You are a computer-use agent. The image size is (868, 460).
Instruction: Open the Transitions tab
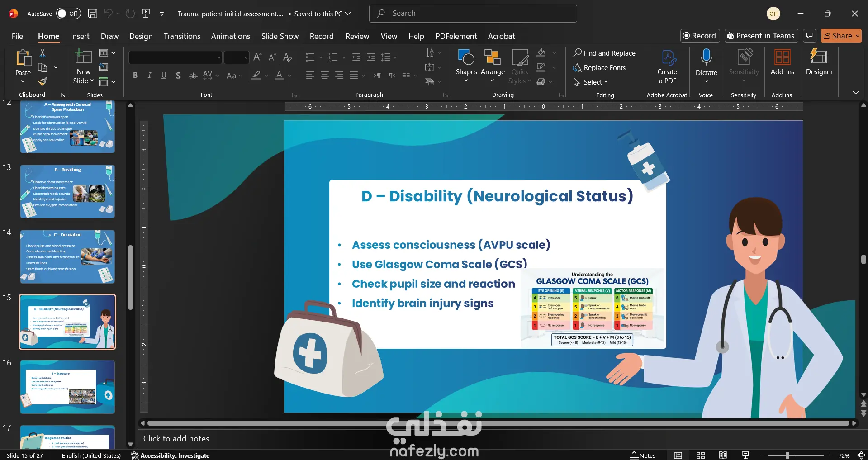click(182, 36)
